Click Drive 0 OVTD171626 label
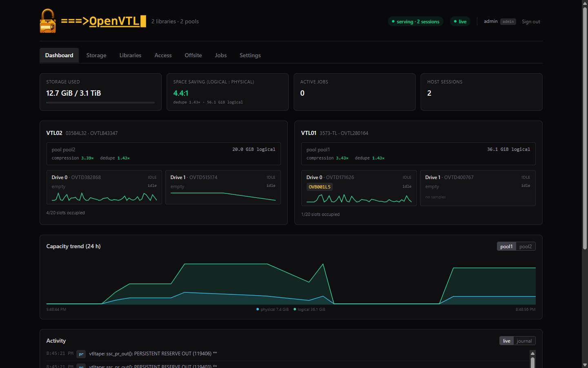 tap(330, 177)
